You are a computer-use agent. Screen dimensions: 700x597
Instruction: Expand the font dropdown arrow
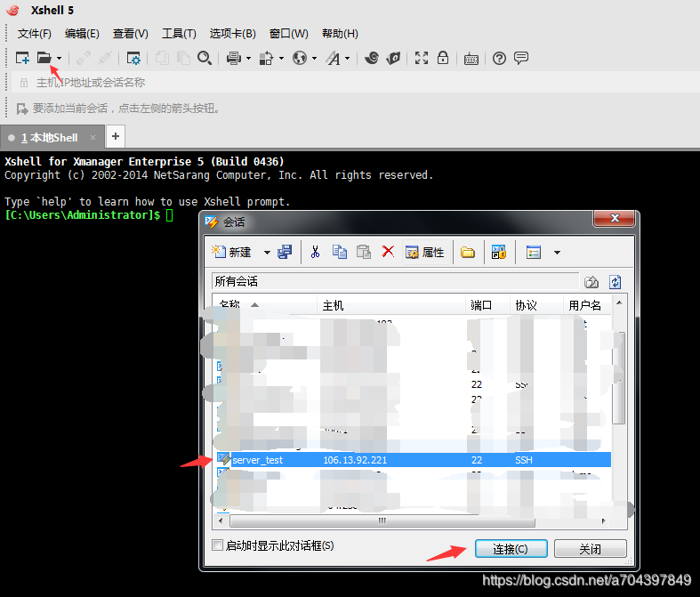(347, 58)
